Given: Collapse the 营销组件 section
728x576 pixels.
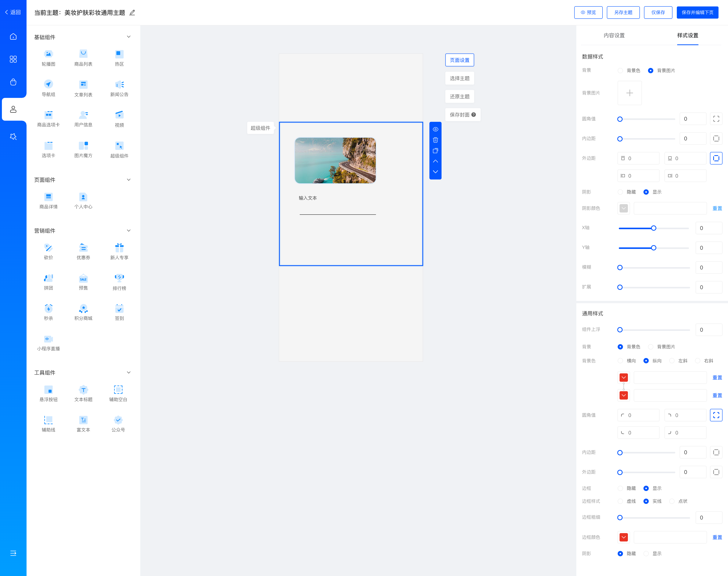Looking at the screenshot, I should click(128, 231).
